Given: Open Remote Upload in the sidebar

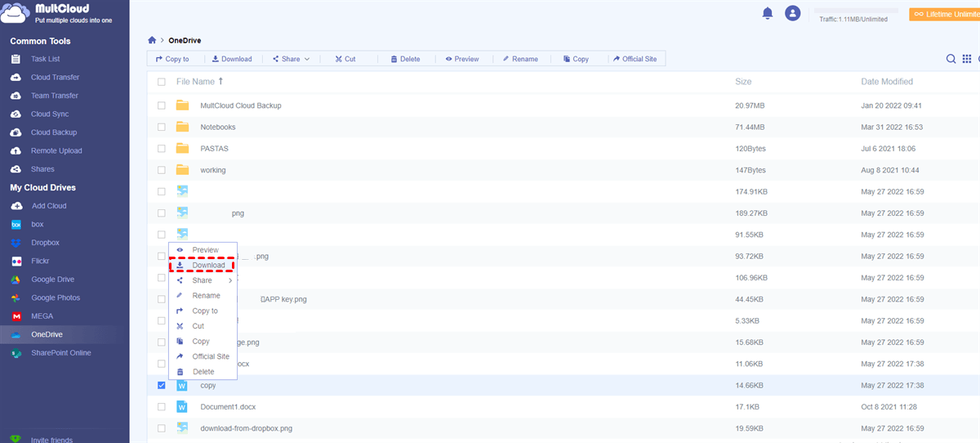Looking at the screenshot, I should (x=56, y=151).
